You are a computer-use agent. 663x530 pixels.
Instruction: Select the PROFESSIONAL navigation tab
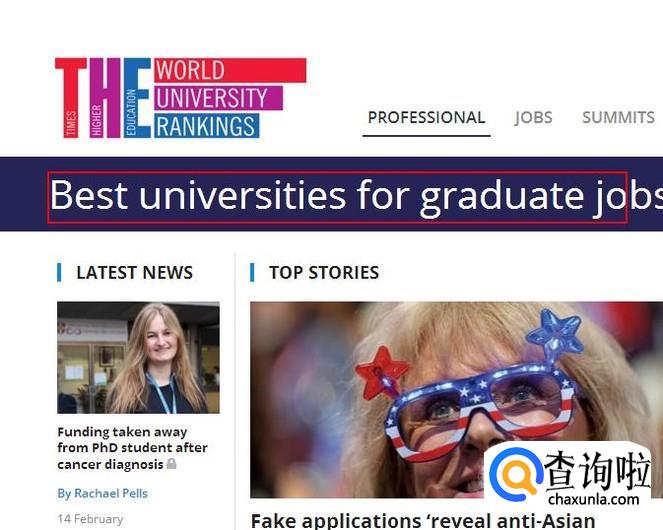click(x=426, y=118)
